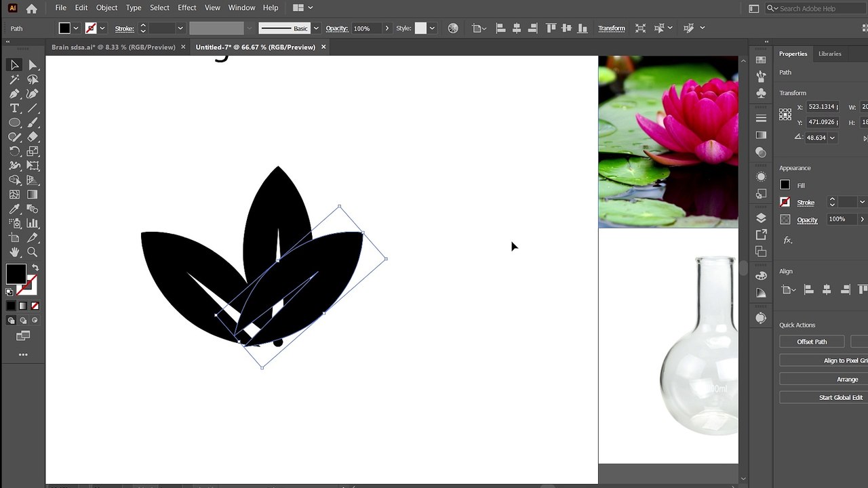Viewport: 868px width, 488px height.
Task: Select the Lasso tool
Action: pos(33,79)
